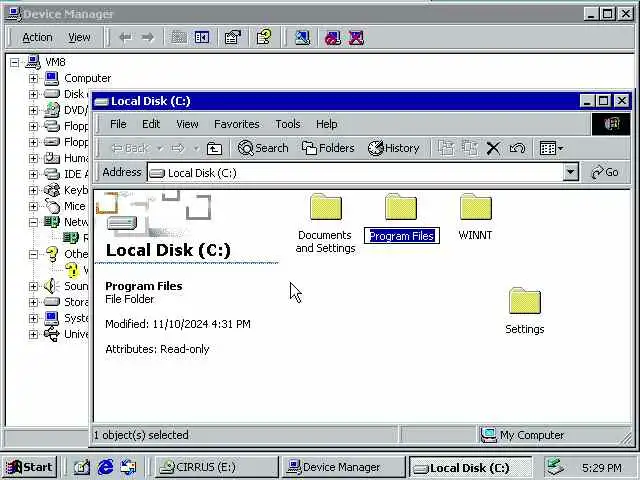Open the Address bar dropdown arrow
This screenshot has height=480, width=640.
point(571,172)
